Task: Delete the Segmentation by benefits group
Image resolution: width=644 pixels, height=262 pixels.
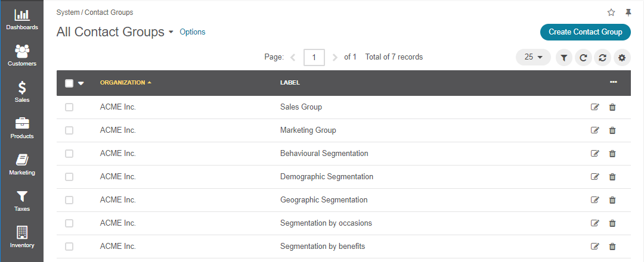Action: 612,247
